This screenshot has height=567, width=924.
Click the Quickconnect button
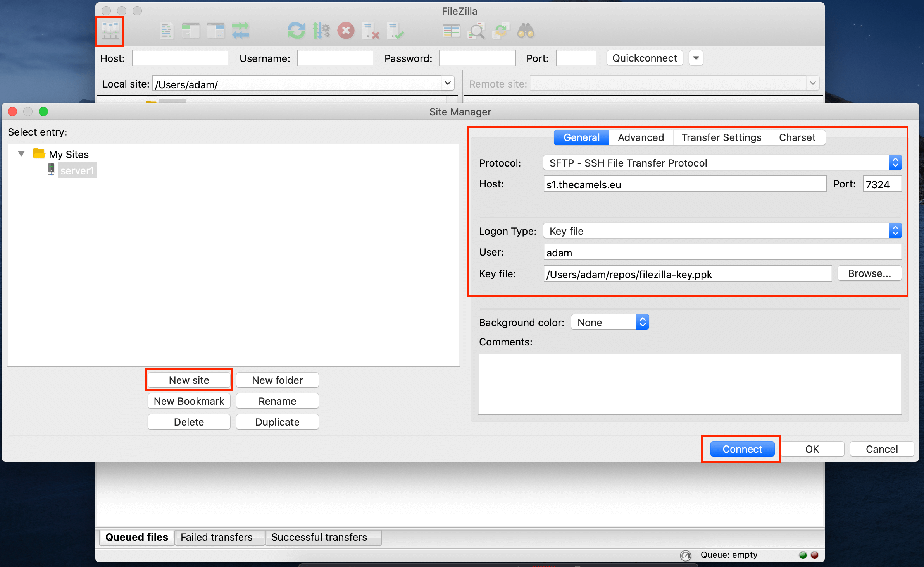(645, 58)
